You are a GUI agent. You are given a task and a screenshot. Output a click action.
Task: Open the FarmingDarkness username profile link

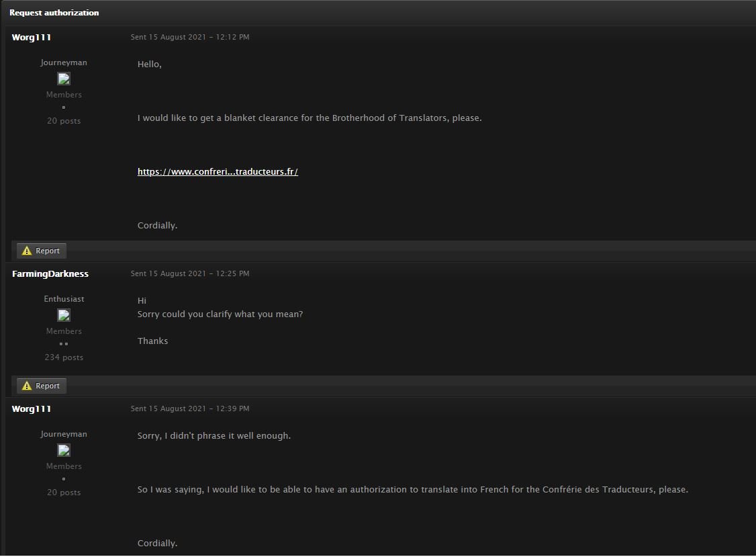[x=50, y=274]
